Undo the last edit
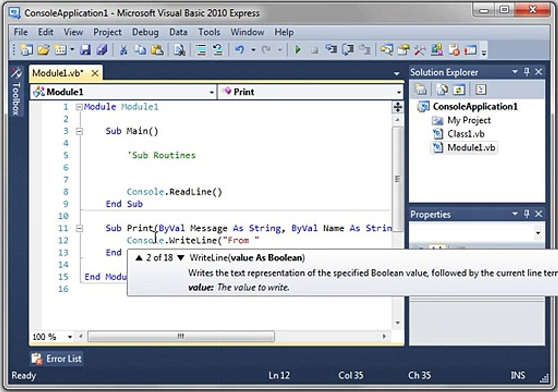Screen dimensions: 558x392 click(240, 50)
